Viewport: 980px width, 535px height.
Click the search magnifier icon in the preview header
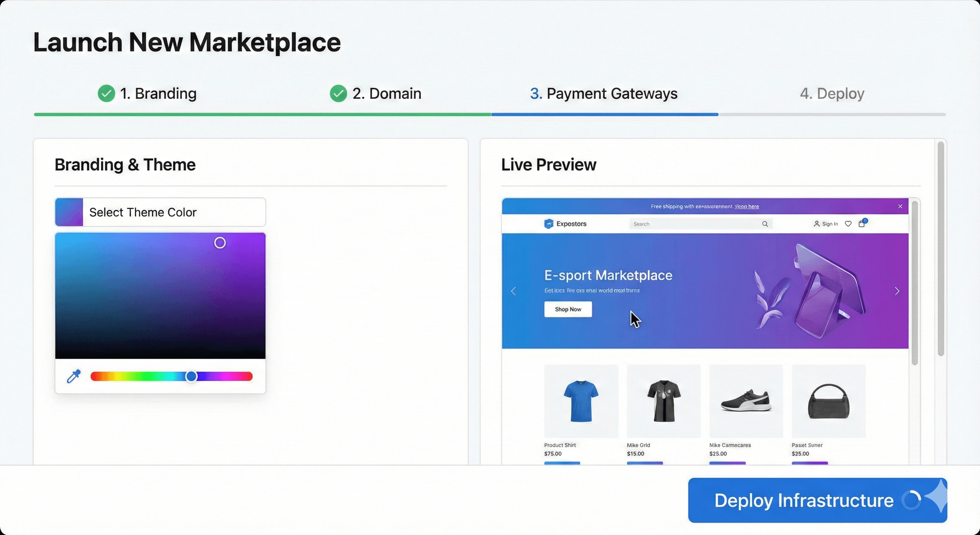click(765, 224)
